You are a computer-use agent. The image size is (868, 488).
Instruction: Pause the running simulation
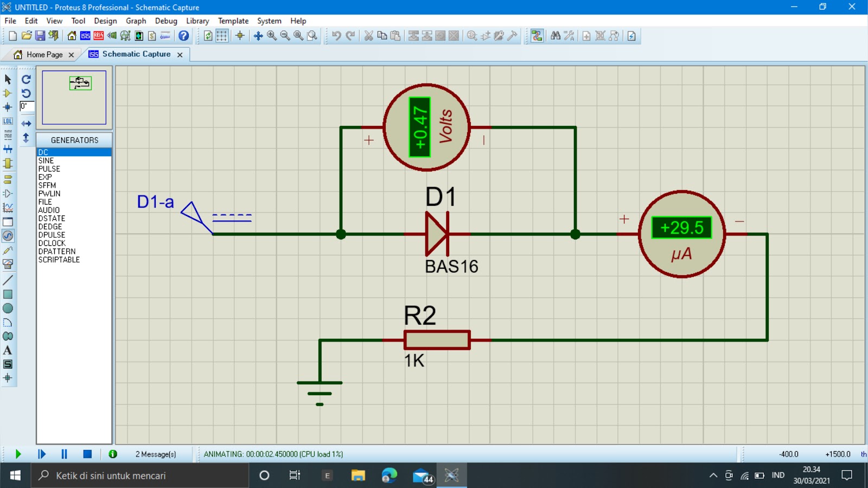(x=64, y=454)
